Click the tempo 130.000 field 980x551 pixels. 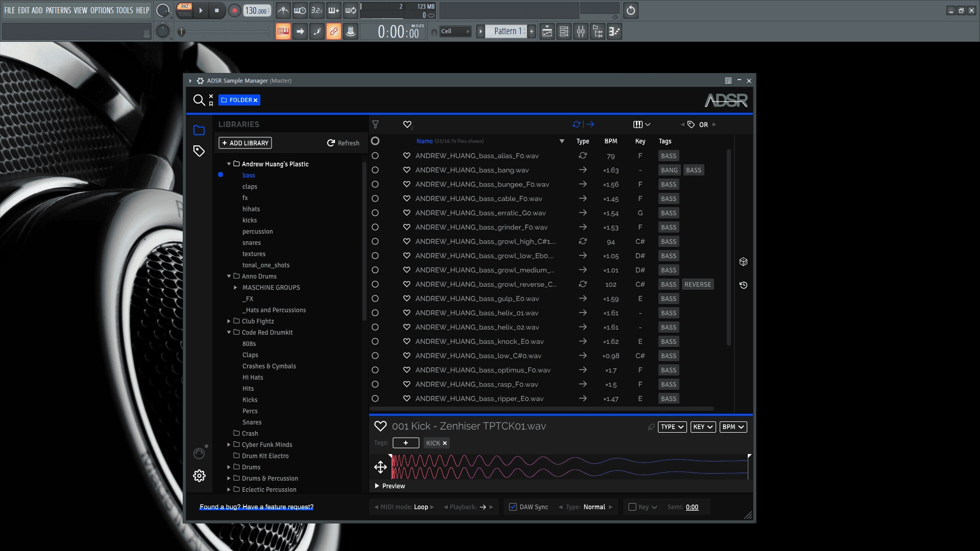coord(257,11)
